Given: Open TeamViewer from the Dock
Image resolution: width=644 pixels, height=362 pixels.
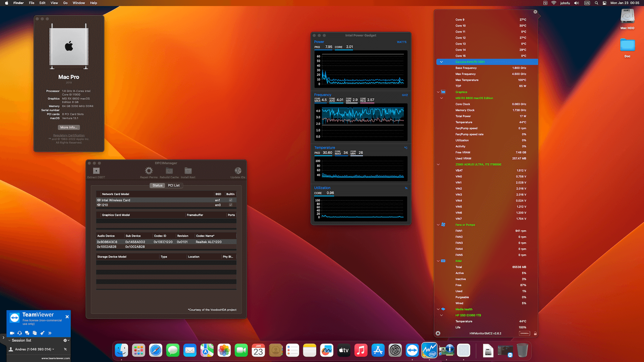Looking at the screenshot, I should pos(412,351).
